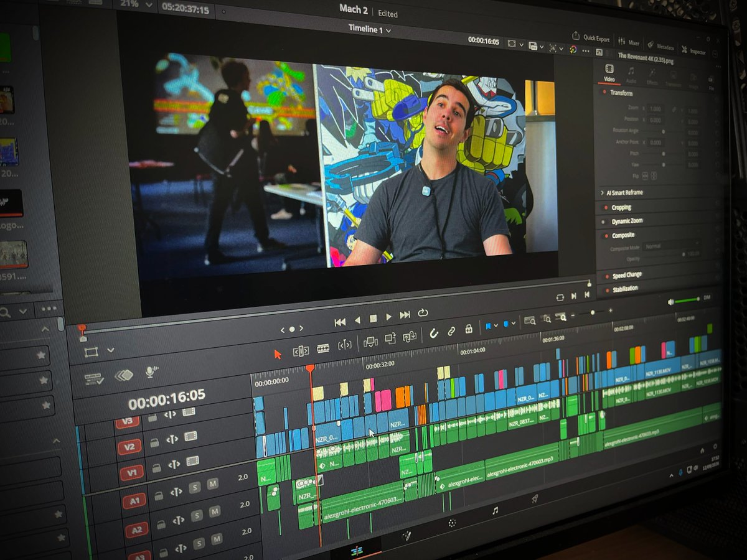Click the stacked timelines icon

(x=124, y=375)
